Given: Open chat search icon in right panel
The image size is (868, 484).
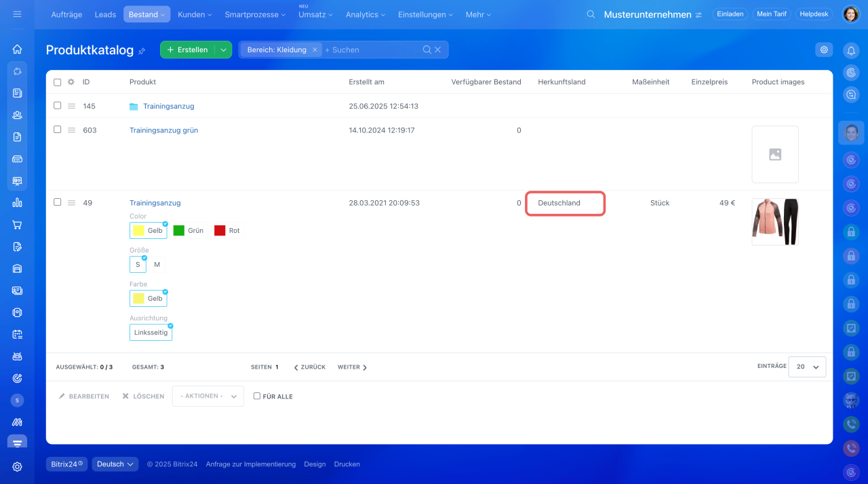Looking at the screenshot, I should pos(850,94).
